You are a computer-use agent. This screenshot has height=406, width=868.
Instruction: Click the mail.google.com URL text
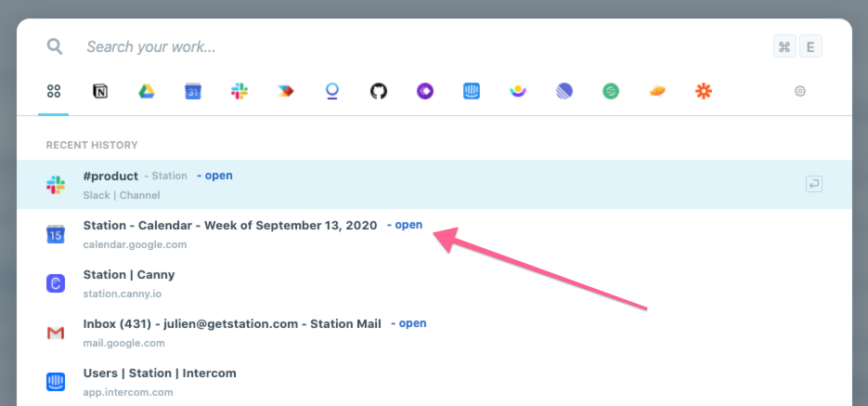point(124,343)
